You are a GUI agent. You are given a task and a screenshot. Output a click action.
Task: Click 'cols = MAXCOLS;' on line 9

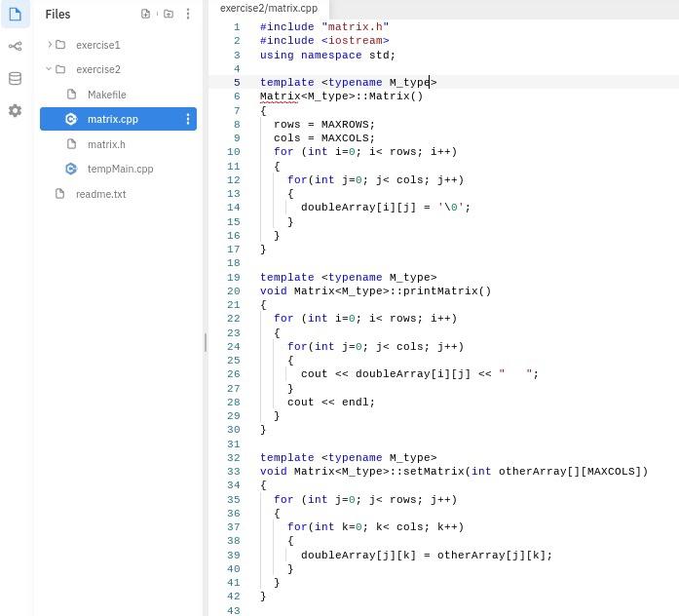(x=323, y=138)
